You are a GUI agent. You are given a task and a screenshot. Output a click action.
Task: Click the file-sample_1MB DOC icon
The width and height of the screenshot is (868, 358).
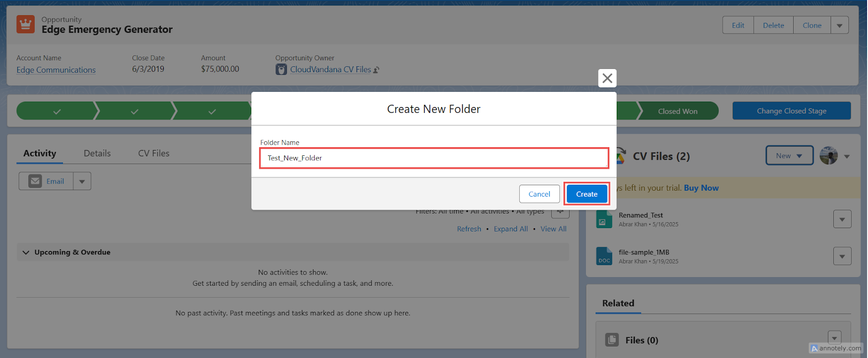click(604, 256)
